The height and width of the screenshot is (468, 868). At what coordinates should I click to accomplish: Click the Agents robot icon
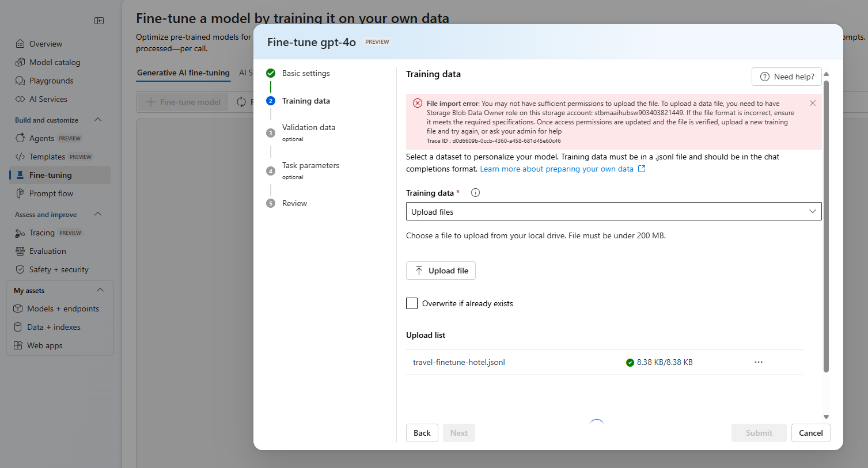click(x=20, y=138)
